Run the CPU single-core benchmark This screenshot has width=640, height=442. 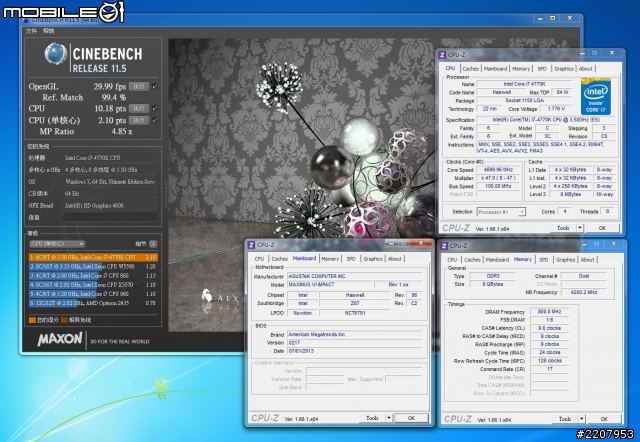point(139,120)
